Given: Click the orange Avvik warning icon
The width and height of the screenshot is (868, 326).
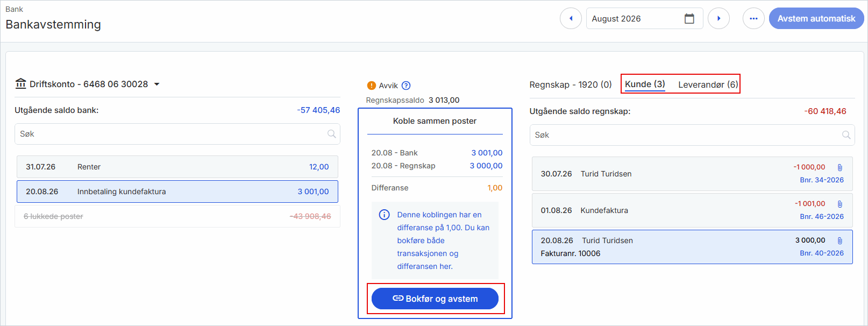Looking at the screenshot, I should coord(371,86).
